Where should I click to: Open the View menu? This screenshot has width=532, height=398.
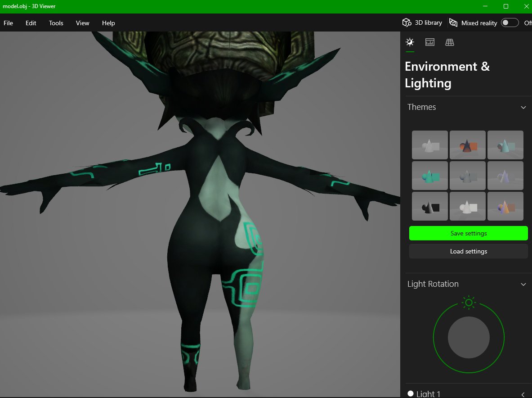tap(82, 23)
